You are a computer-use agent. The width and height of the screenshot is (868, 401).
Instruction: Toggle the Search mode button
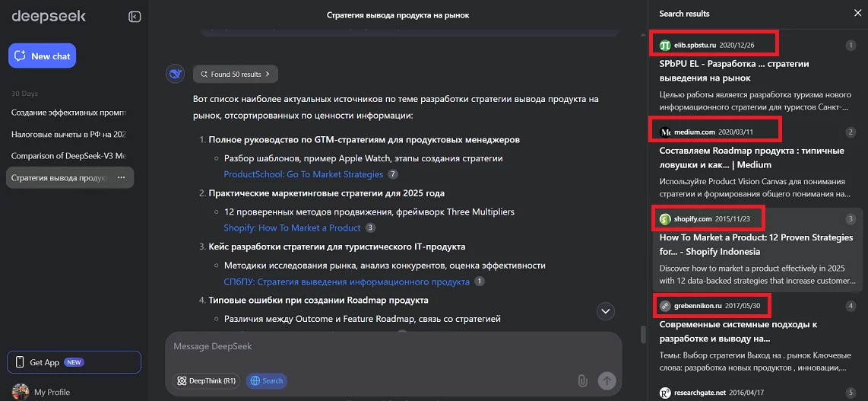(x=266, y=380)
